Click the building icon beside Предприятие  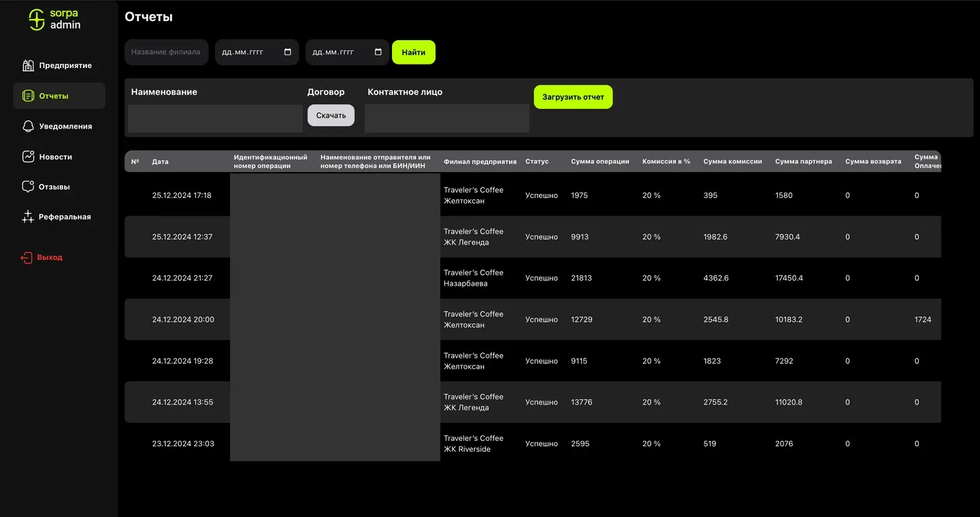(x=28, y=65)
